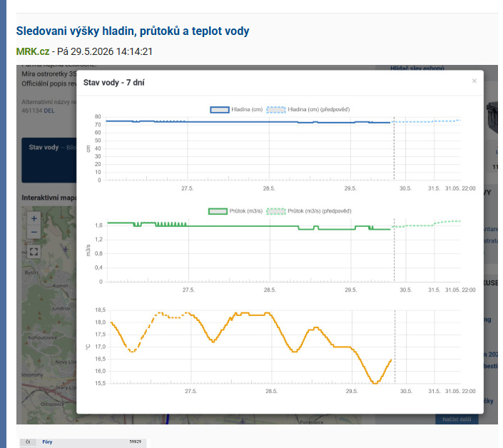
Task: Toggle Průtok (m3/s) legend series
Action: [x=235, y=211]
